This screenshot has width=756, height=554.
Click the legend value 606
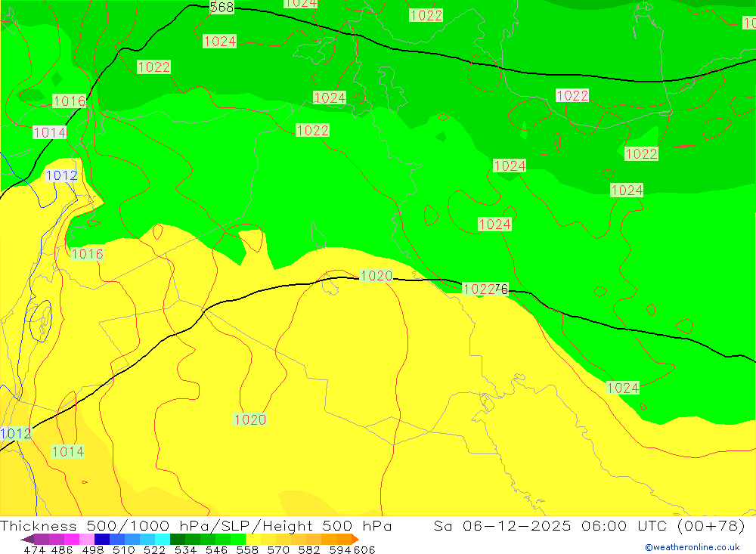(364, 549)
